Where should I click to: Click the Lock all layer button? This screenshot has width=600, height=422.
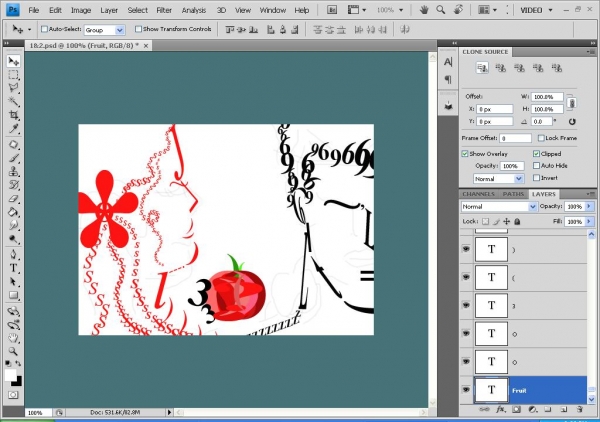pyautogui.click(x=517, y=222)
